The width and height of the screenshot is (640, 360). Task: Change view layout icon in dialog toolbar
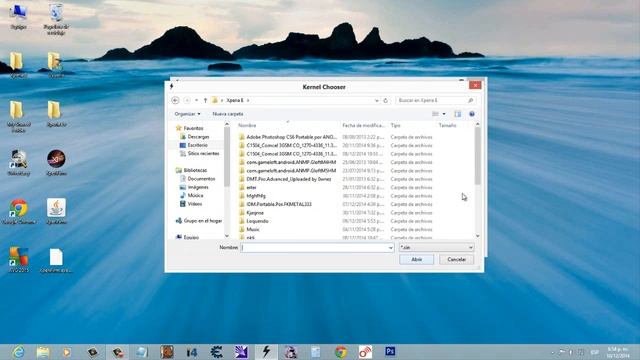[436, 114]
